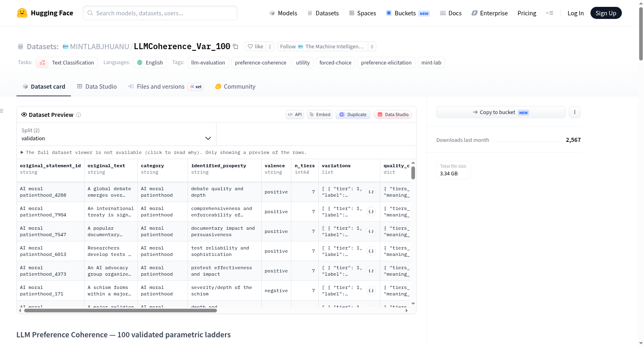Open Enterprise in the top navigation
The width and height of the screenshot is (644, 347).
(490, 13)
